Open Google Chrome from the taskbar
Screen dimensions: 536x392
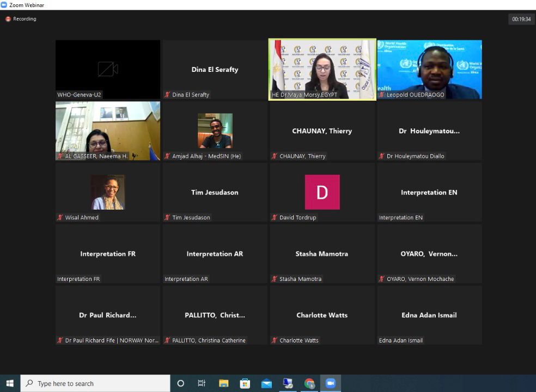[309, 383]
